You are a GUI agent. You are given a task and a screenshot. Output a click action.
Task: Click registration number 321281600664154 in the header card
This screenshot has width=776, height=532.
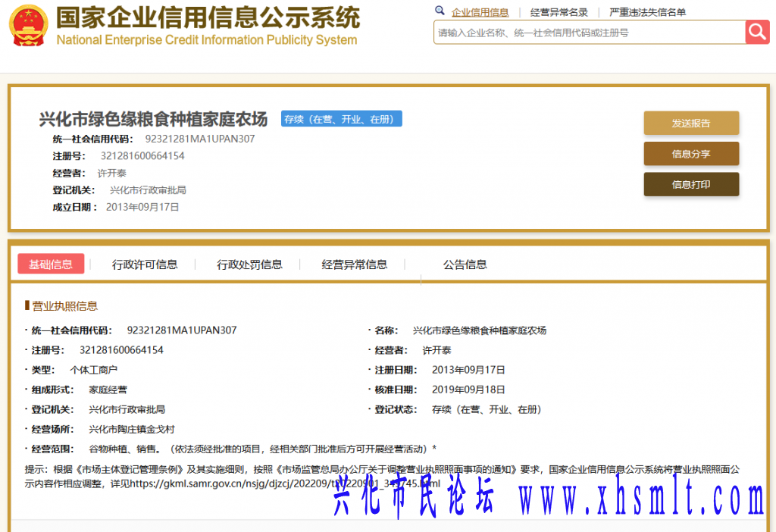(142, 156)
